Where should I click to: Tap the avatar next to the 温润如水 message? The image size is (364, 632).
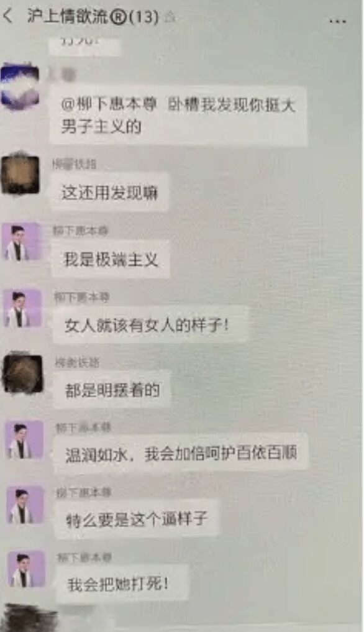tap(24, 440)
